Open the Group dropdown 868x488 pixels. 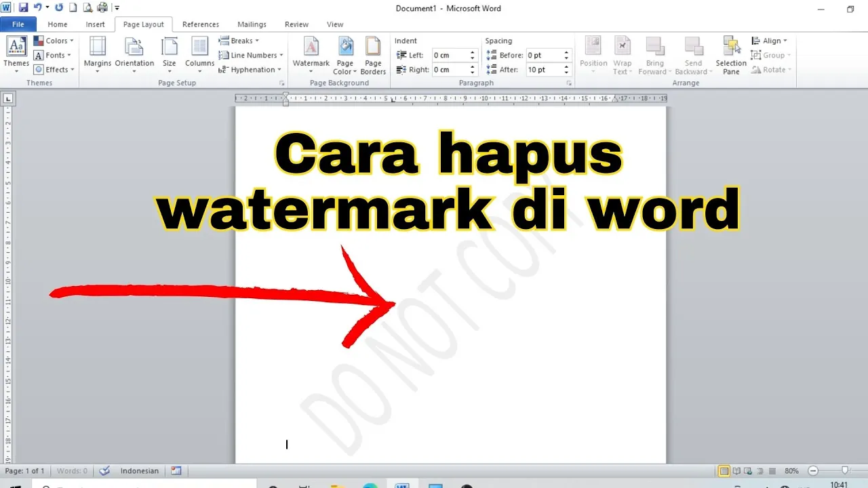771,55
